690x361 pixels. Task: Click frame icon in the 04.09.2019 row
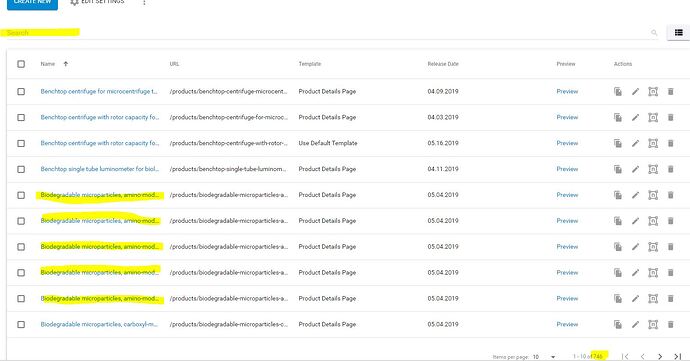653,92
